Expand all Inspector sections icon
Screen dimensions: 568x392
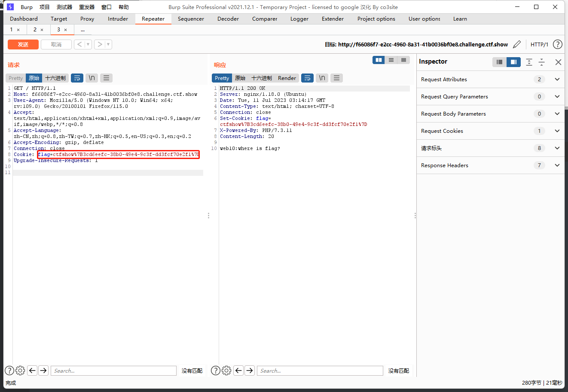tap(529, 62)
